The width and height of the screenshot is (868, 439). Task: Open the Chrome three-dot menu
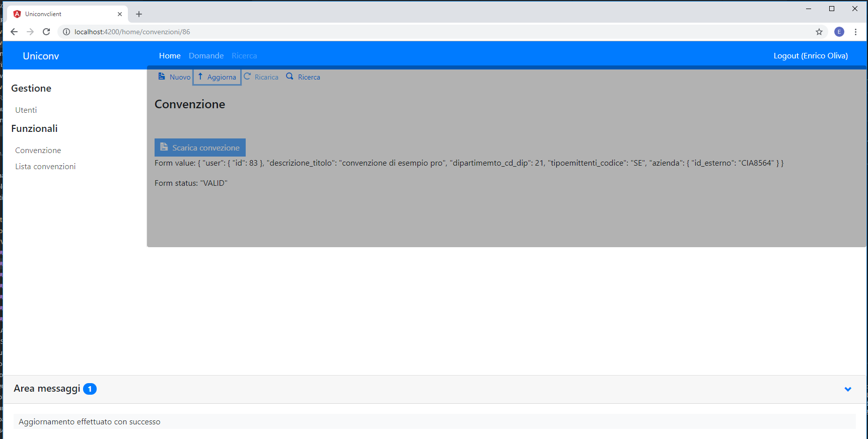[x=855, y=32]
